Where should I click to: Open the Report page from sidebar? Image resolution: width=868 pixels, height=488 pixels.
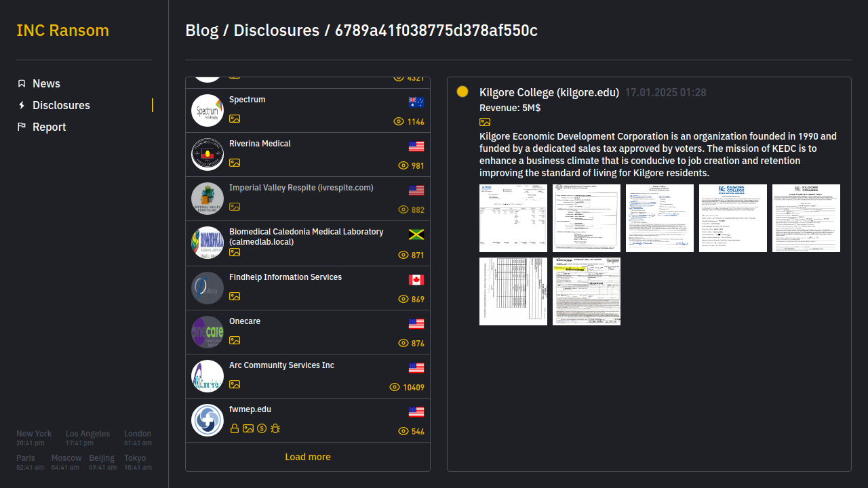(49, 127)
